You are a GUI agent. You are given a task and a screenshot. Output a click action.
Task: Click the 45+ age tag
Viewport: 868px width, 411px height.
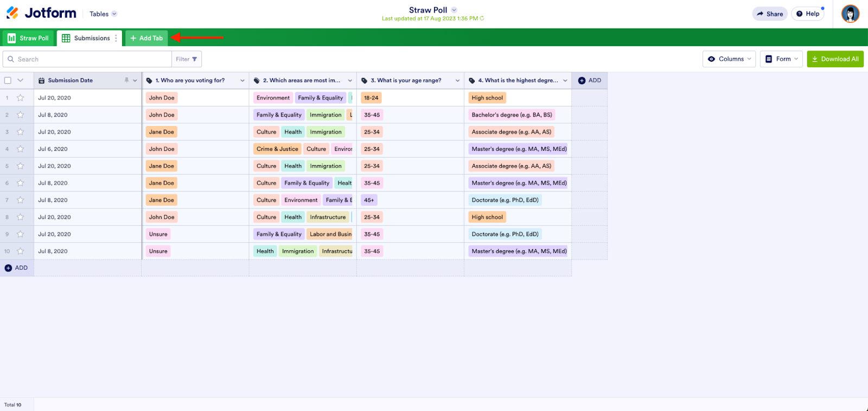point(369,200)
